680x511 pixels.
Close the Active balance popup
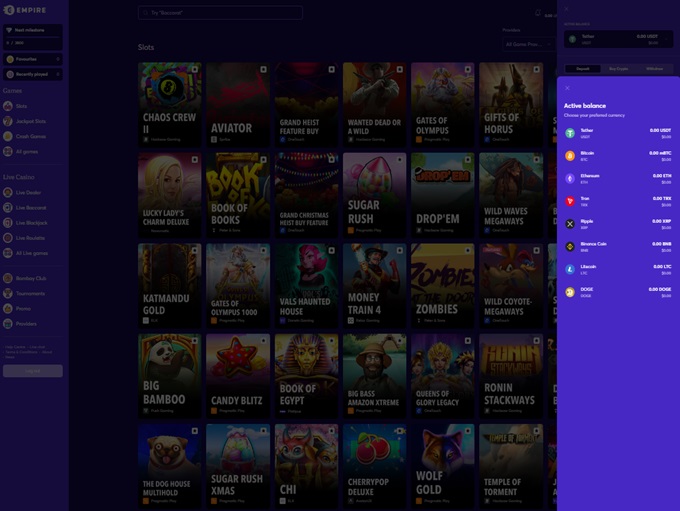(567, 88)
